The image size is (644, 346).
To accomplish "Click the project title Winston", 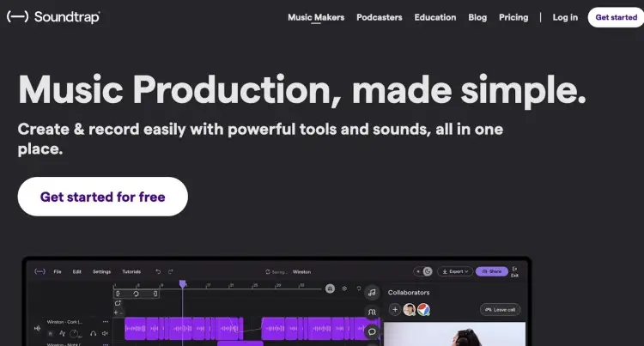I will [x=301, y=271].
